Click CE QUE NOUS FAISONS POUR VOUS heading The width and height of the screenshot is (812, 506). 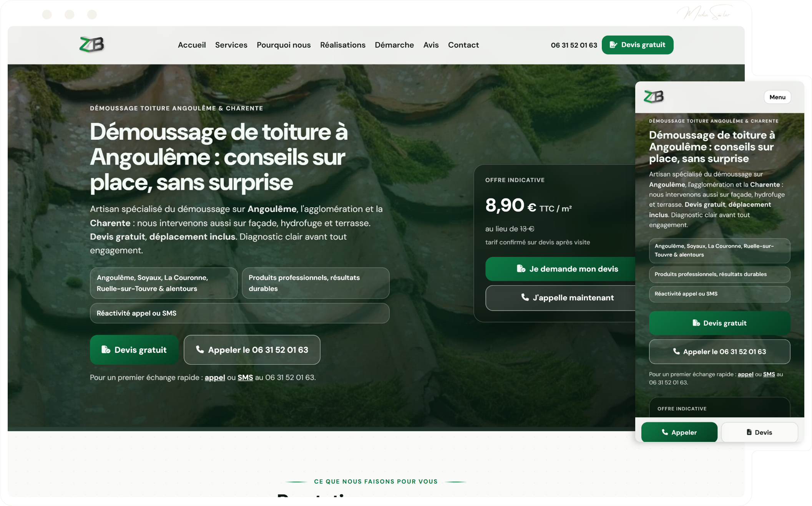pos(376,481)
